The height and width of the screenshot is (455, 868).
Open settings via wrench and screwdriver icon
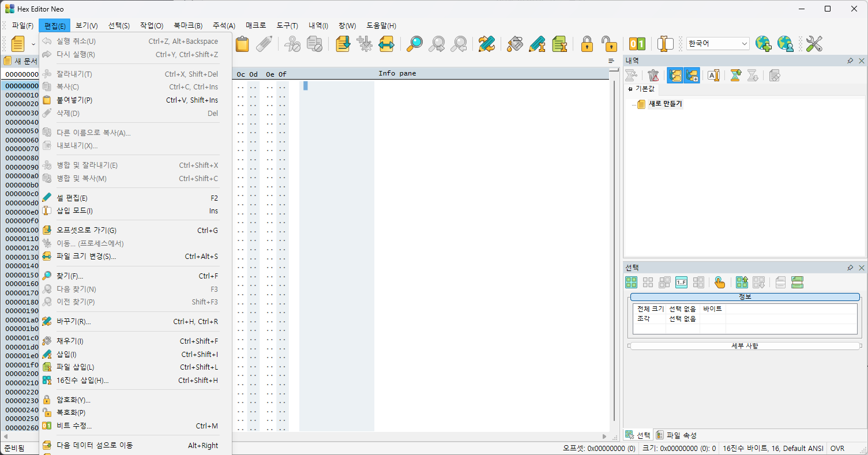click(814, 44)
